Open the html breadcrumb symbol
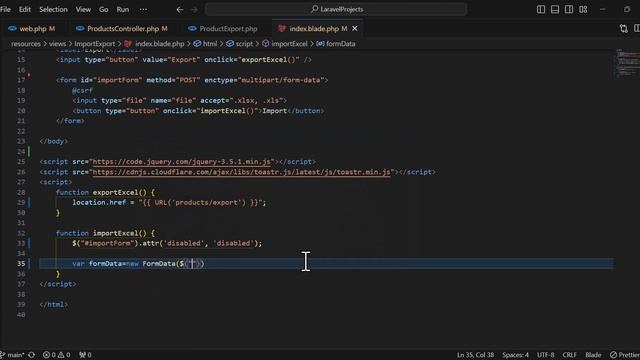640x360 pixels. [210, 44]
